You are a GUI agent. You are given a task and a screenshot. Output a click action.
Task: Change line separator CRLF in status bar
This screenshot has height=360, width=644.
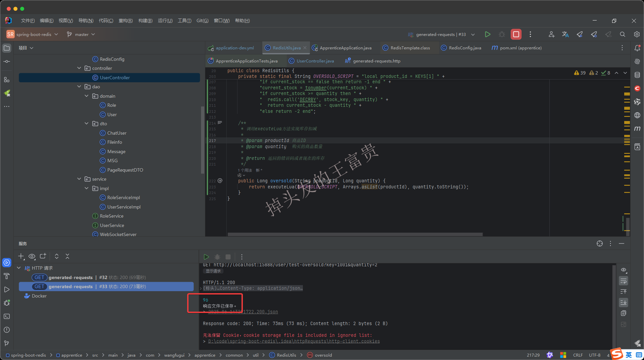pos(578,355)
